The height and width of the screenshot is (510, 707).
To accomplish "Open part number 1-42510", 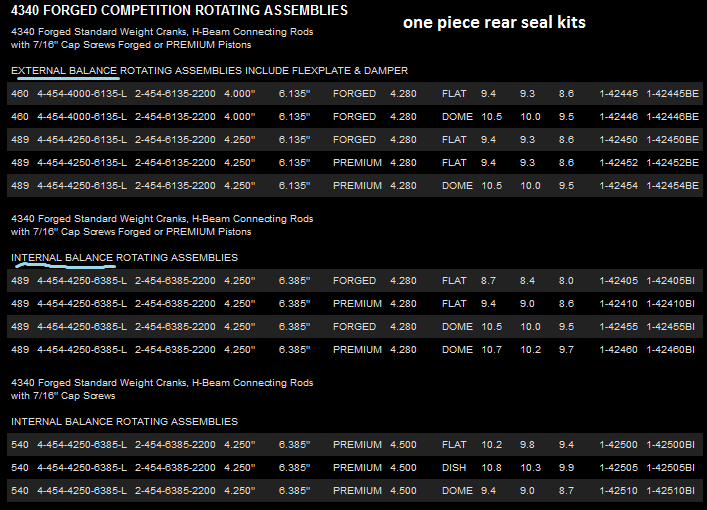I will click(618, 491).
